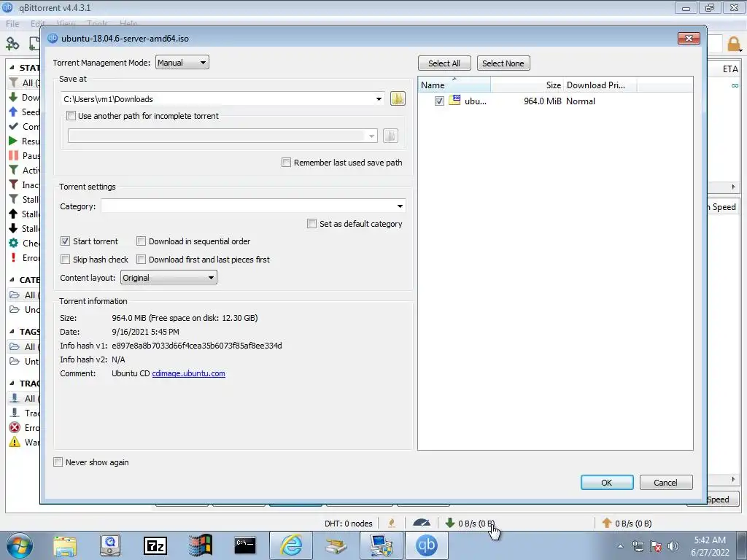The width and height of the screenshot is (747, 560).
Task: Click the lock icon in main toolbar
Action: point(734,44)
